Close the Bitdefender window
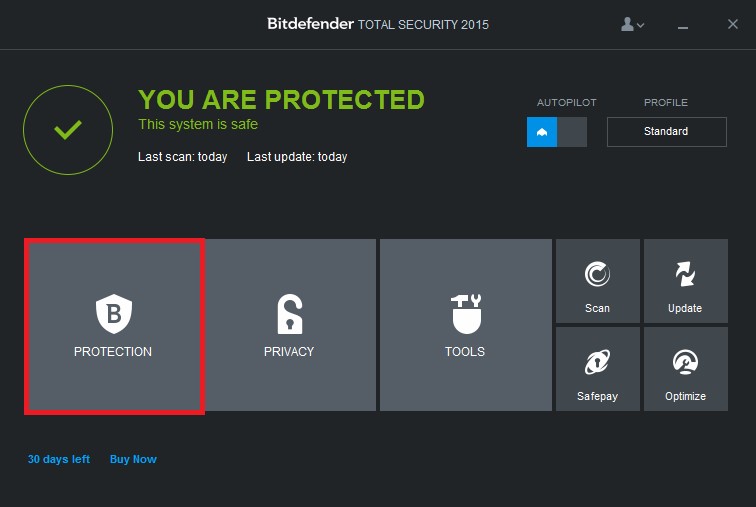756x507 pixels. point(733,24)
